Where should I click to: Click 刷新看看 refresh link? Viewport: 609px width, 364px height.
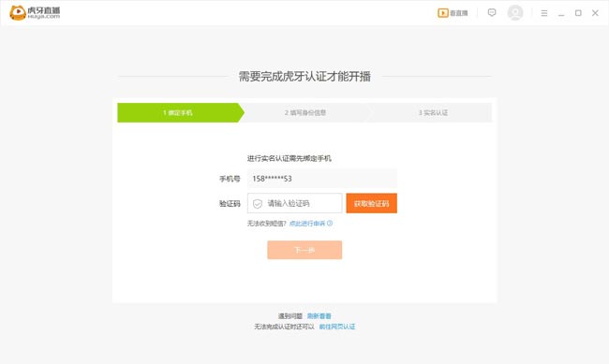[319, 316]
